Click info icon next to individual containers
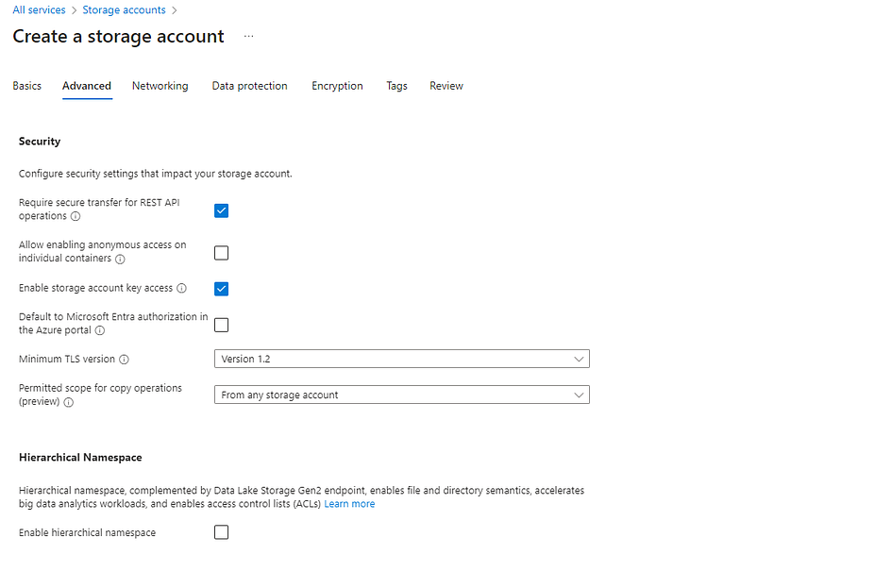This screenshot has height=588, width=892. click(120, 260)
